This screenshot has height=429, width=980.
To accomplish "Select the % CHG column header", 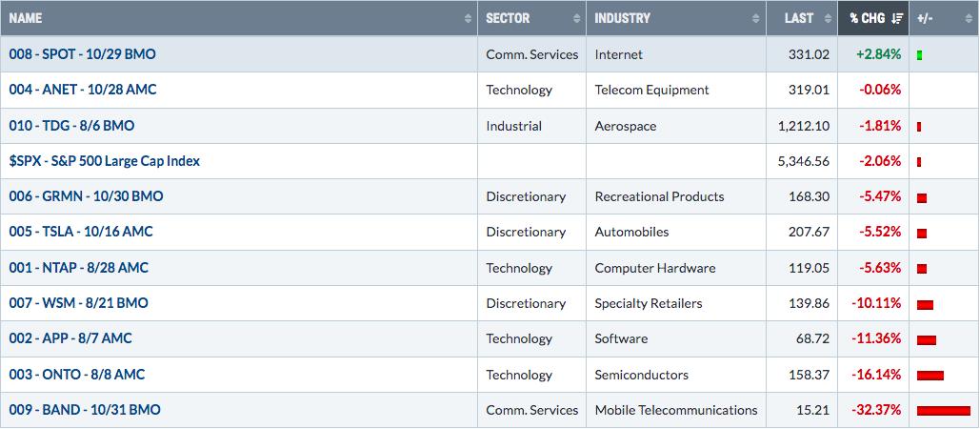I will (873, 18).
